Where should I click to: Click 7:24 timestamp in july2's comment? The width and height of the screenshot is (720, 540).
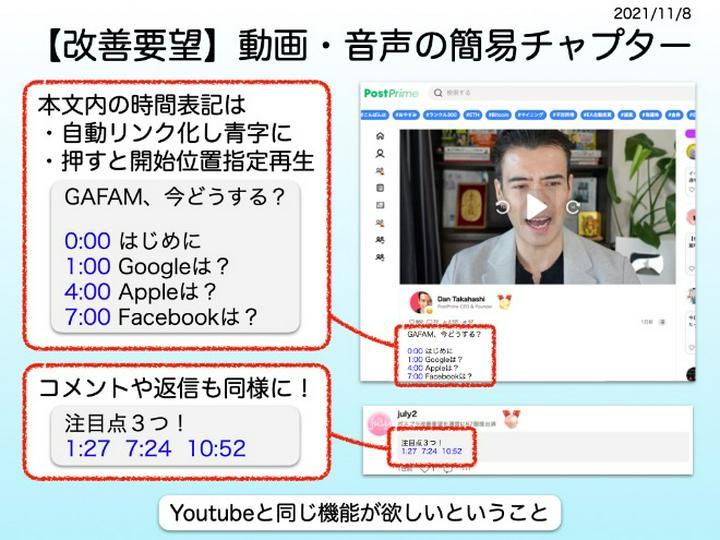point(429,451)
